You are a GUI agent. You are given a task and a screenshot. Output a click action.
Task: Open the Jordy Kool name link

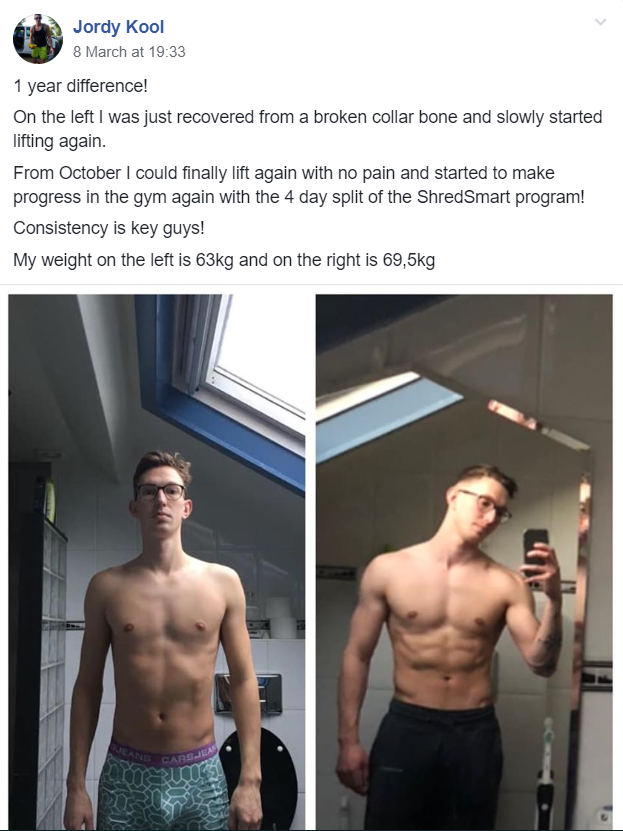click(x=118, y=27)
